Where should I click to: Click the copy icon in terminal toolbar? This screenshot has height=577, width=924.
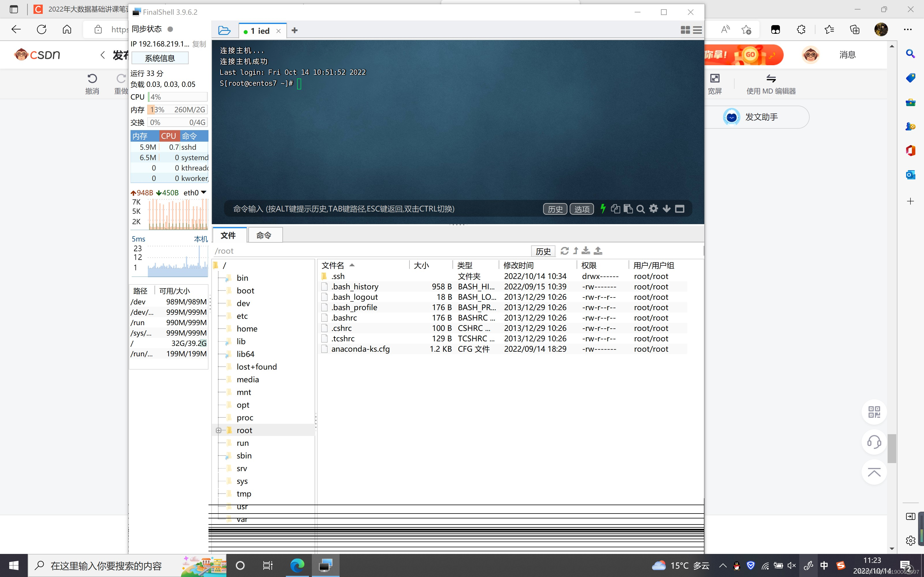pyautogui.click(x=615, y=209)
